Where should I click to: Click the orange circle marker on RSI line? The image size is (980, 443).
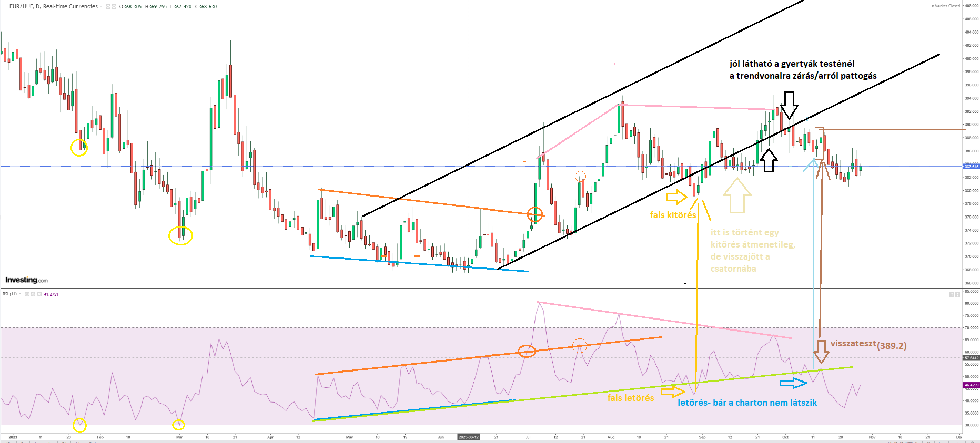(x=527, y=351)
